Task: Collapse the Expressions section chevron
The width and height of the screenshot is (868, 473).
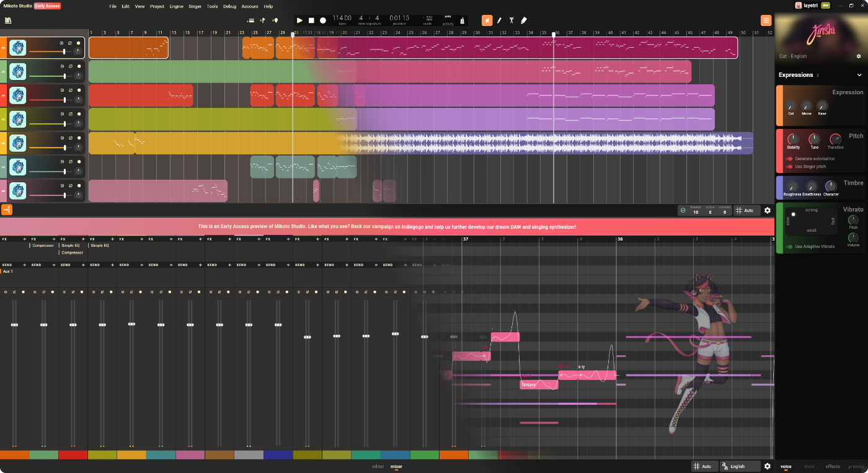Action: (x=859, y=75)
